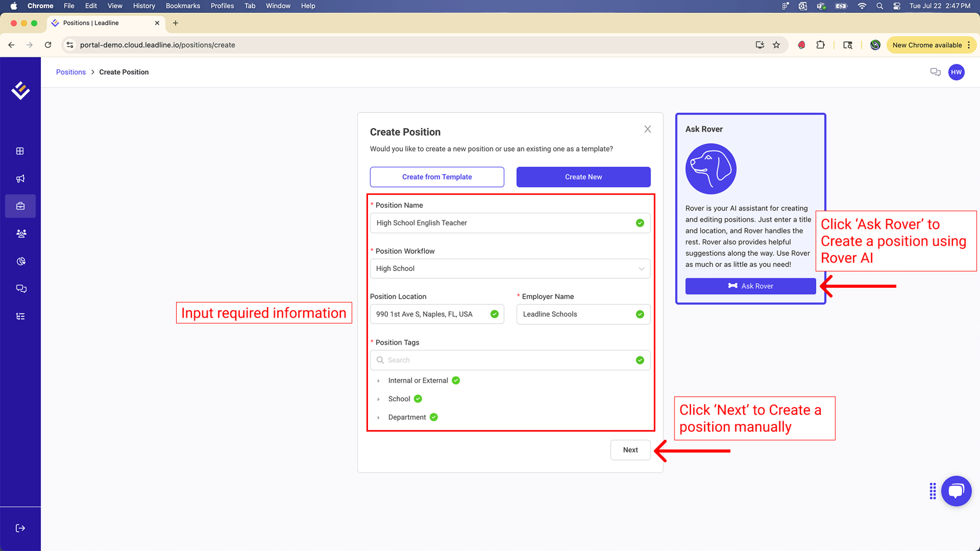The height and width of the screenshot is (551, 980).
Task: Click the address bar URL
Action: (x=157, y=45)
